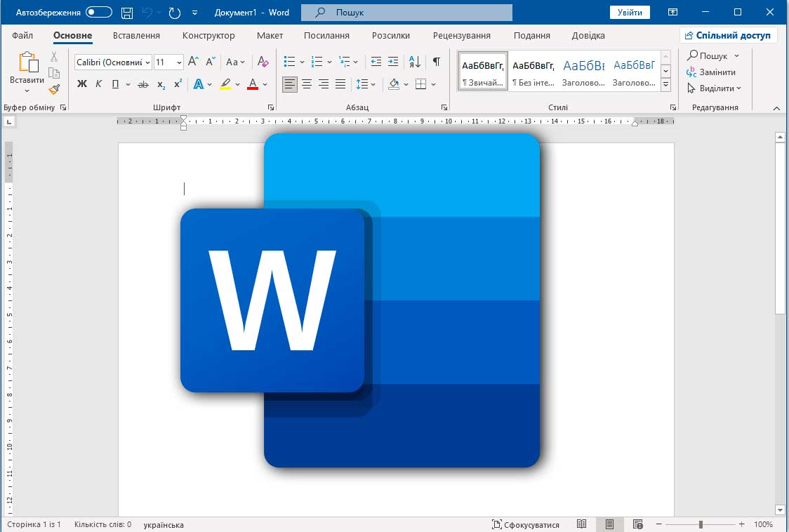
Task: Click the Save icon in title bar
Action: [x=127, y=13]
